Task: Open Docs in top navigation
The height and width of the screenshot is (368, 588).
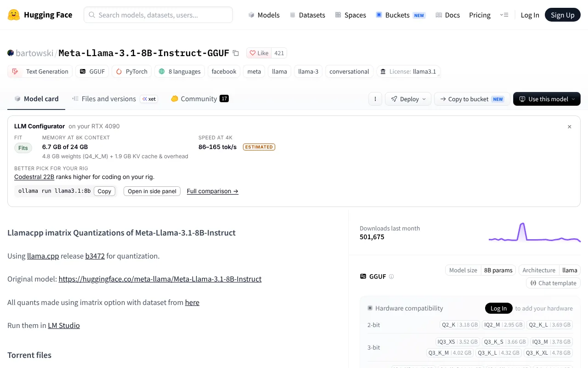Action: [448, 15]
